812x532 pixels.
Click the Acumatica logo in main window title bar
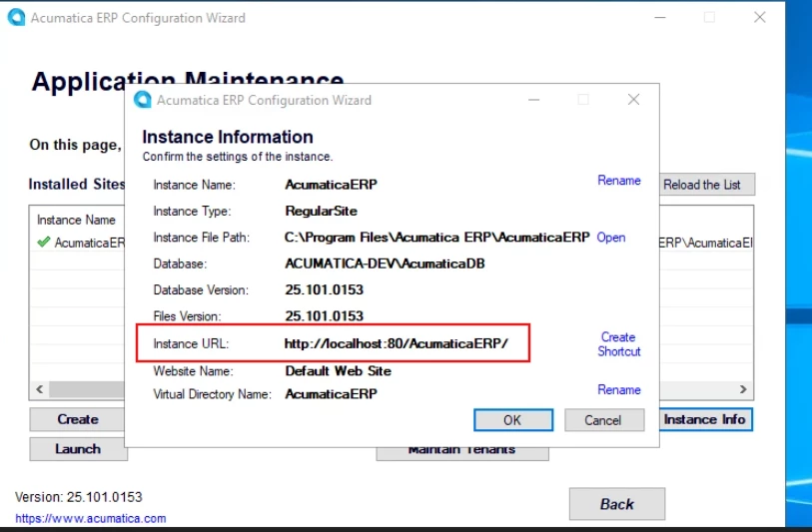pos(16,17)
